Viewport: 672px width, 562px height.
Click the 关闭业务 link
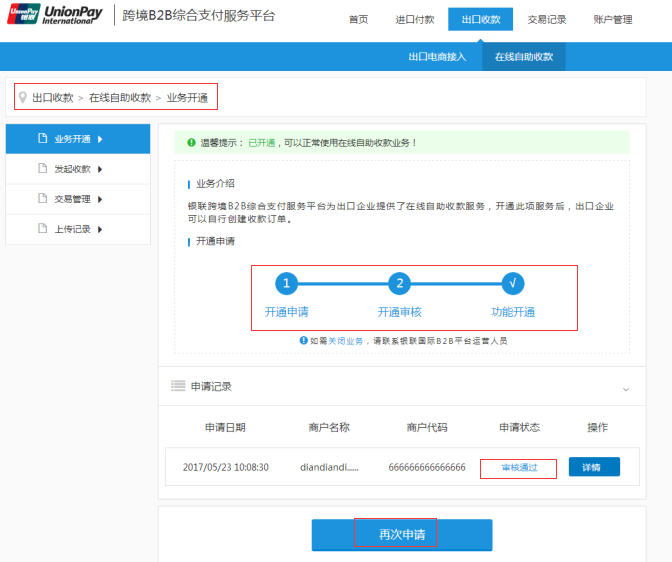(x=346, y=341)
